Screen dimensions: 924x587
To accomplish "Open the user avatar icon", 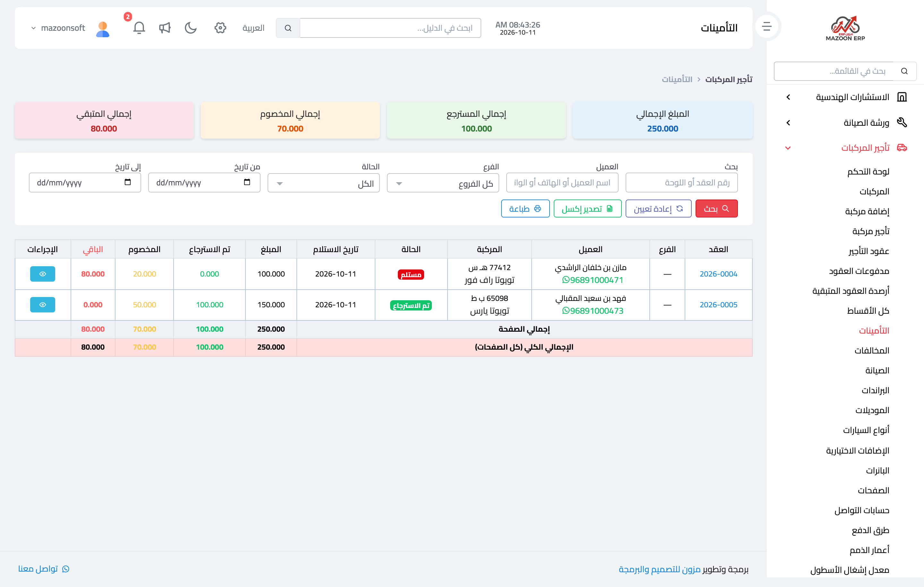I will tap(102, 29).
